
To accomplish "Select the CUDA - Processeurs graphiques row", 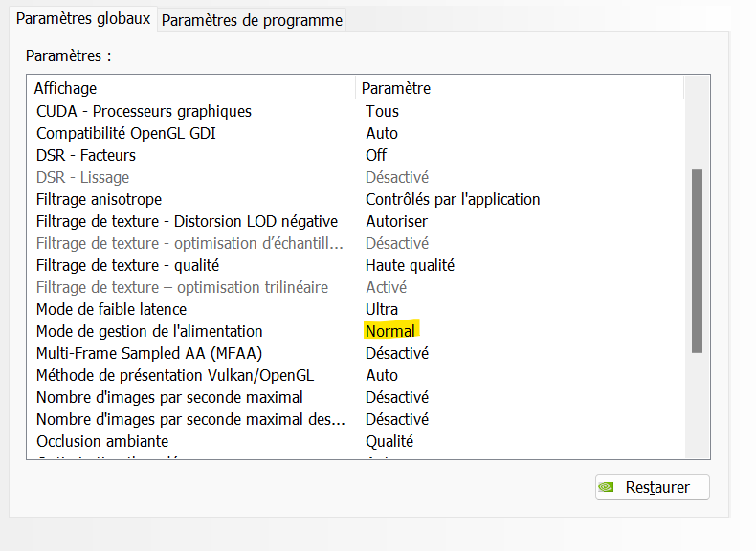I will tap(144, 111).
